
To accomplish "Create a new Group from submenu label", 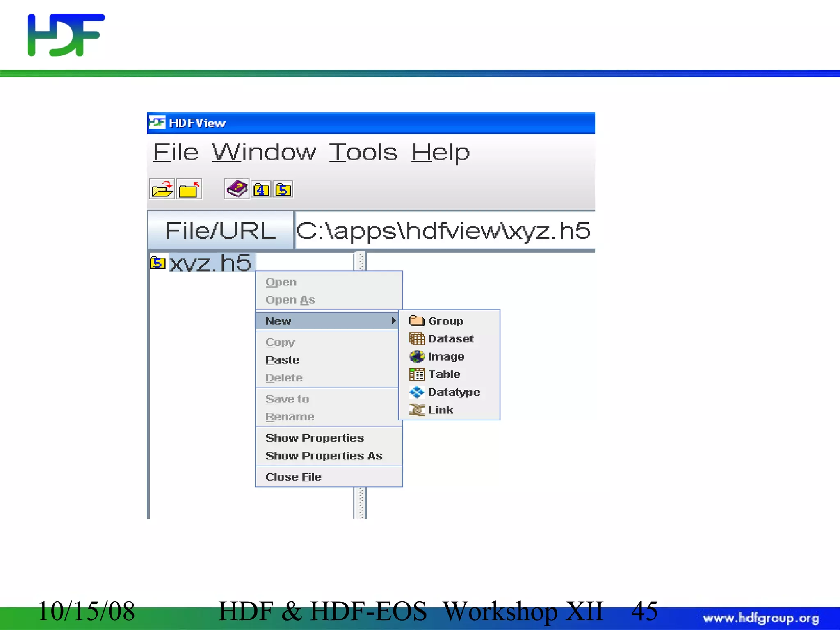I will [446, 321].
